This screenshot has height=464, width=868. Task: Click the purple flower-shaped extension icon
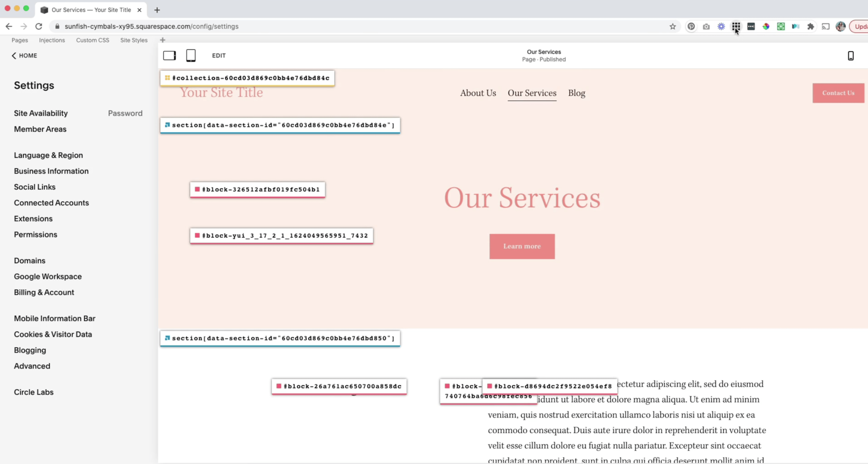(x=721, y=26)
